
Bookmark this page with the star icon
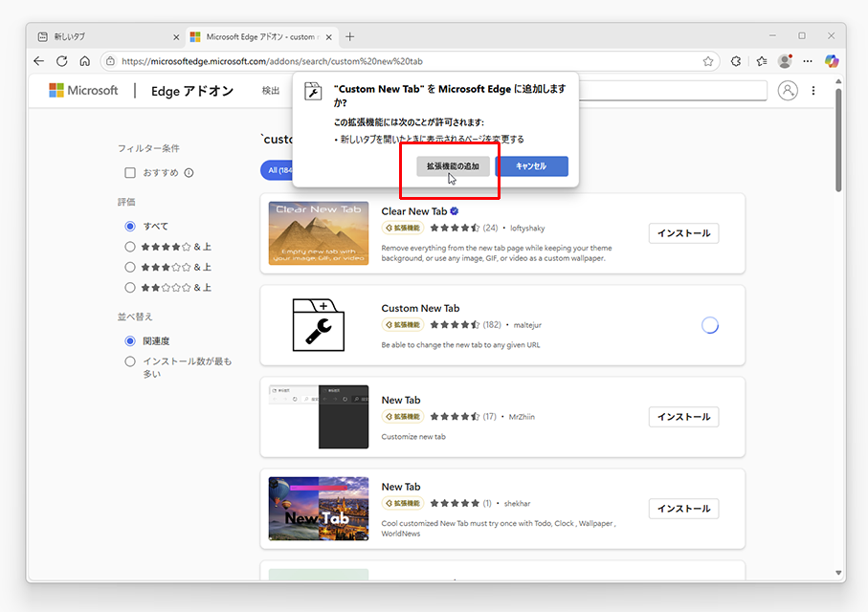point(708,61)
